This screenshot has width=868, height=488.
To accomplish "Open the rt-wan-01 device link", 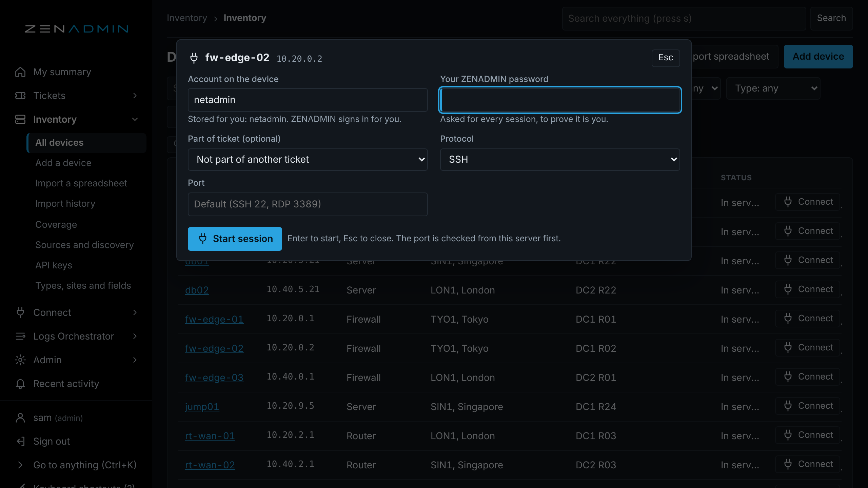I will (x=210, y=436).
